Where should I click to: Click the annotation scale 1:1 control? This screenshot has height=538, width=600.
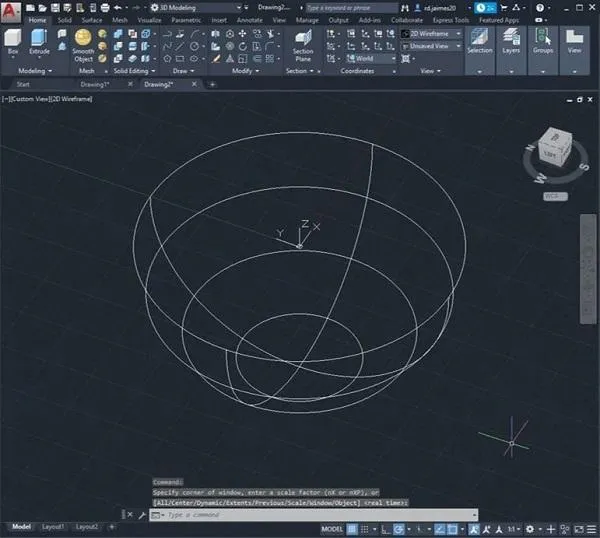point(511,527)
